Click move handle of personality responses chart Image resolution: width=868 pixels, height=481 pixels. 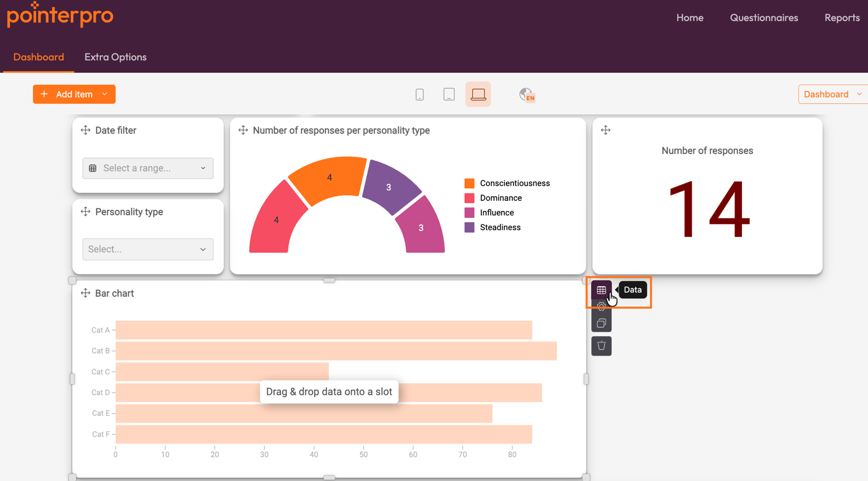(x=243, y=130)
